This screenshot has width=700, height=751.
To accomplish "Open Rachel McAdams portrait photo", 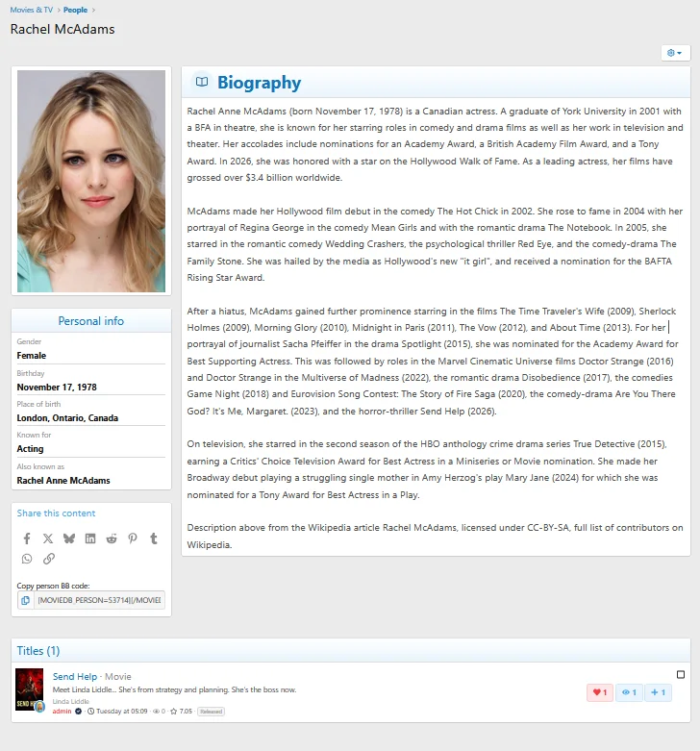I will [x=91, y=181].
